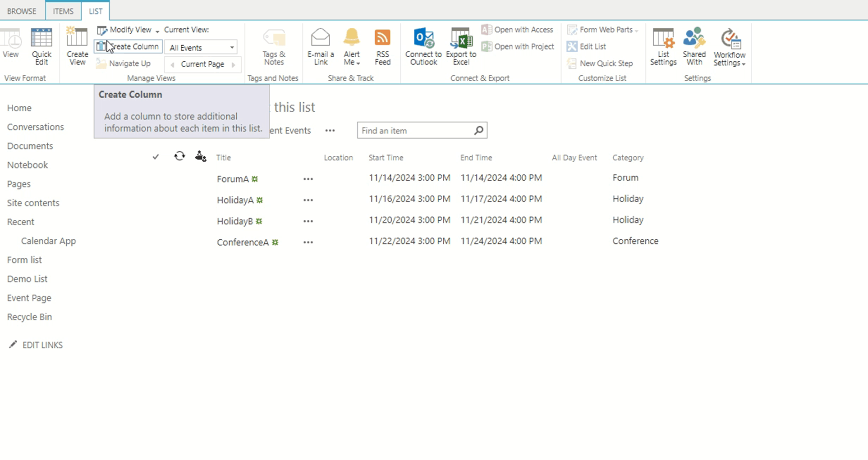
Task: Open the Recycle Bin
Action: click(x=29, y=317)
